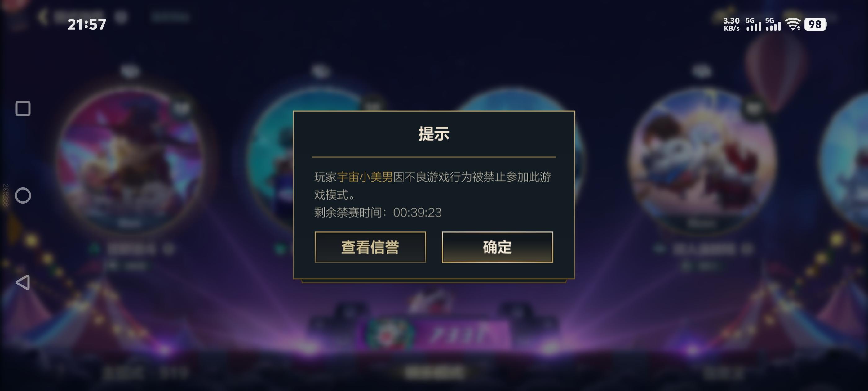Confirm the dialog with 确定 button
This screenshot has height=391, width=868.
point(497,247)
